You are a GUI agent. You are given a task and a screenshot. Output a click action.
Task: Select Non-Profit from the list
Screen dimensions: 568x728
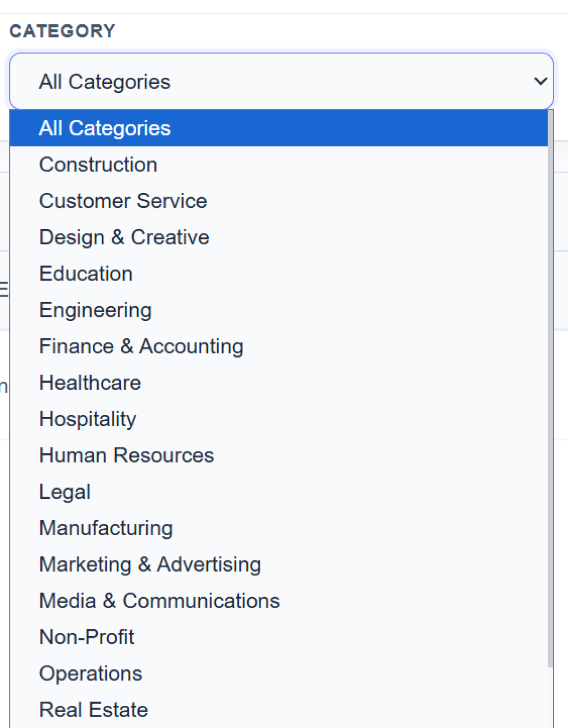[x=278, y=637]
